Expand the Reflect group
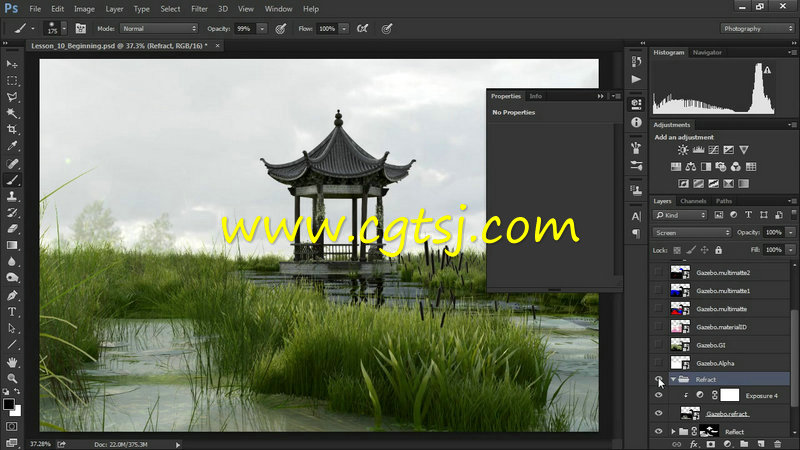Viewport: 800px width, 450px height. pos(673,432)
